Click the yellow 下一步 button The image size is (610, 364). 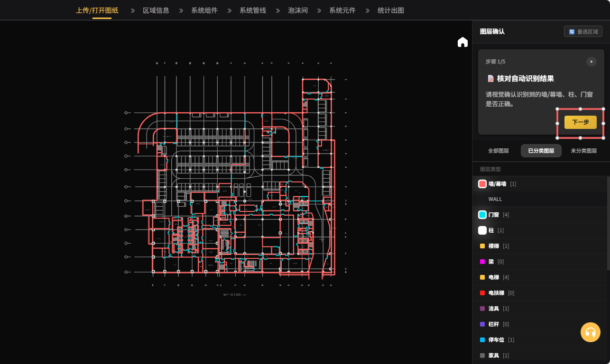580,122
